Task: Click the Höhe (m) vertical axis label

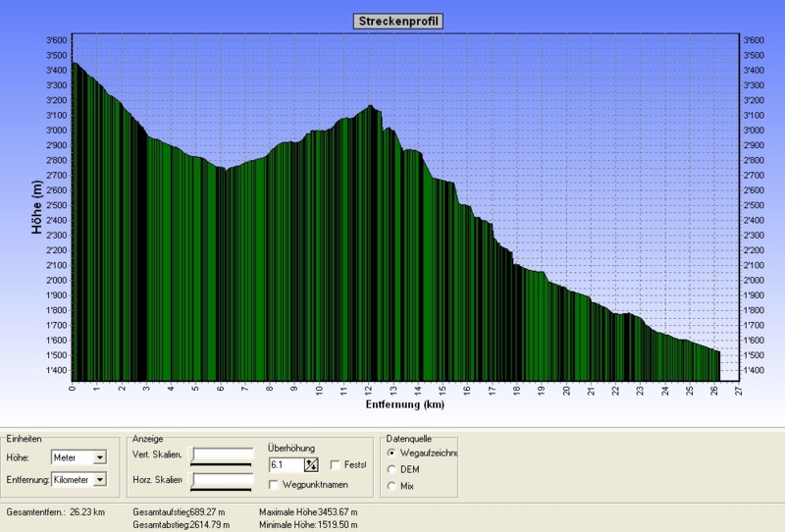Action: point(37,206)
